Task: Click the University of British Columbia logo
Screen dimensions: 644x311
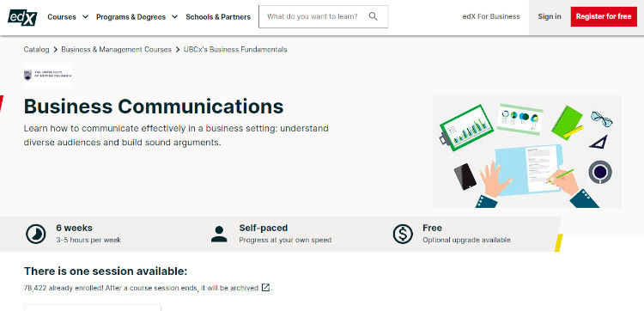Action: pos(47,76)
